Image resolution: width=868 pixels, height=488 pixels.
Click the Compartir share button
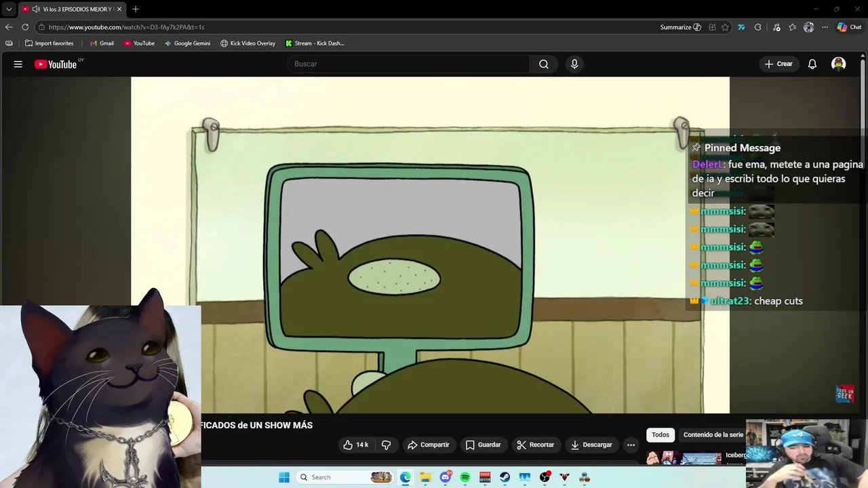pyautogui.click(x=429, y=445)
